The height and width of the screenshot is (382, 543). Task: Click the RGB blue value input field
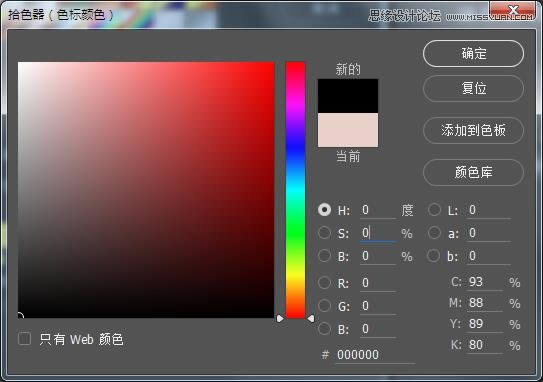[378, 329]
